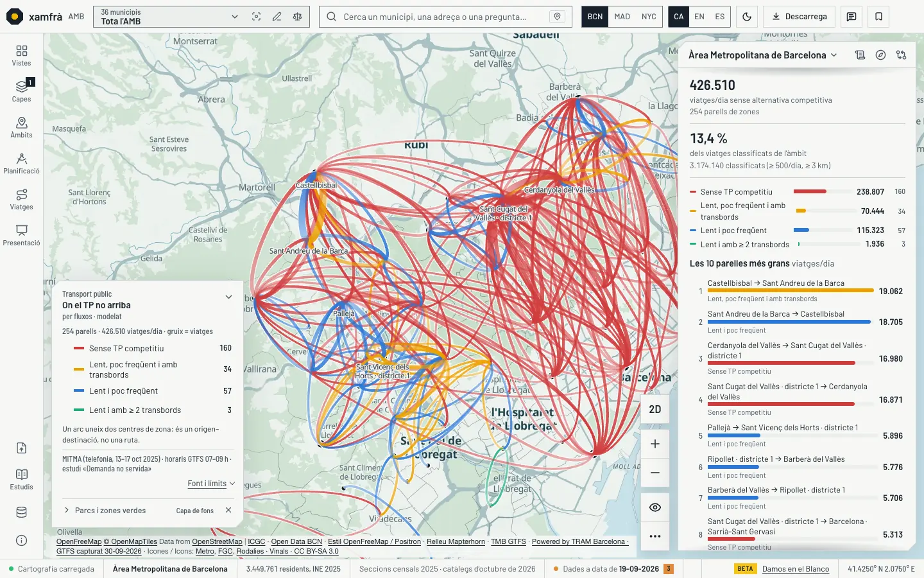
Task: Click the focus selection icon next to municipis
Action: pos(256,17)
